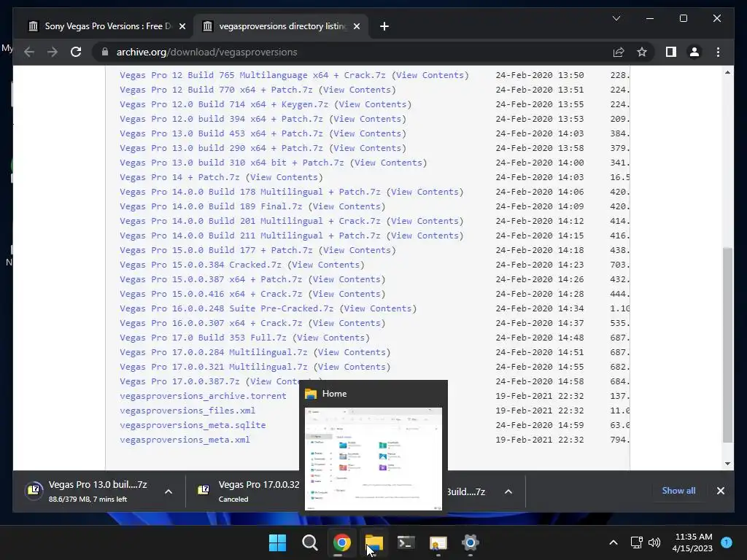This screenshot has width=747, height=560.
Task: Open a new browser tab
Action: [x=384, y=26]
